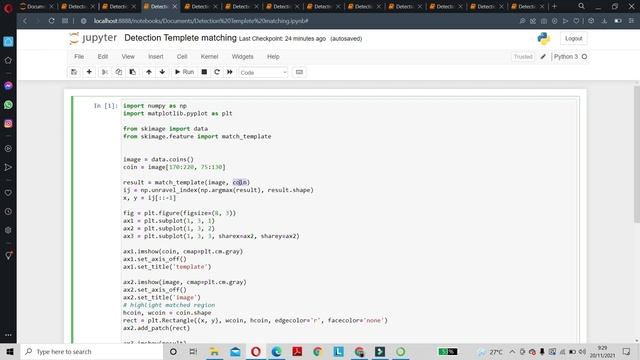Viewport: 640px width, 360px height.
Task: Interrupt the kernel with the stop icon
Action: point(204,72)
